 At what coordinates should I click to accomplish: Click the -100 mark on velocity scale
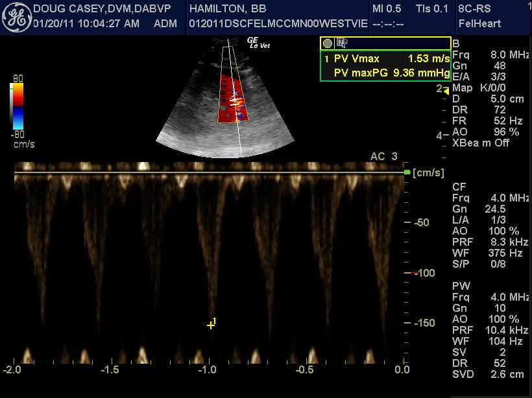click(424, 273)
